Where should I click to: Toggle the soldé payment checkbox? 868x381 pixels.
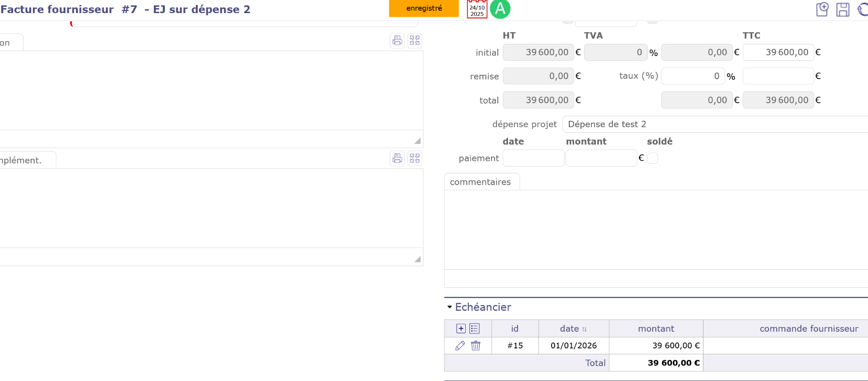[x=652, y=158]
